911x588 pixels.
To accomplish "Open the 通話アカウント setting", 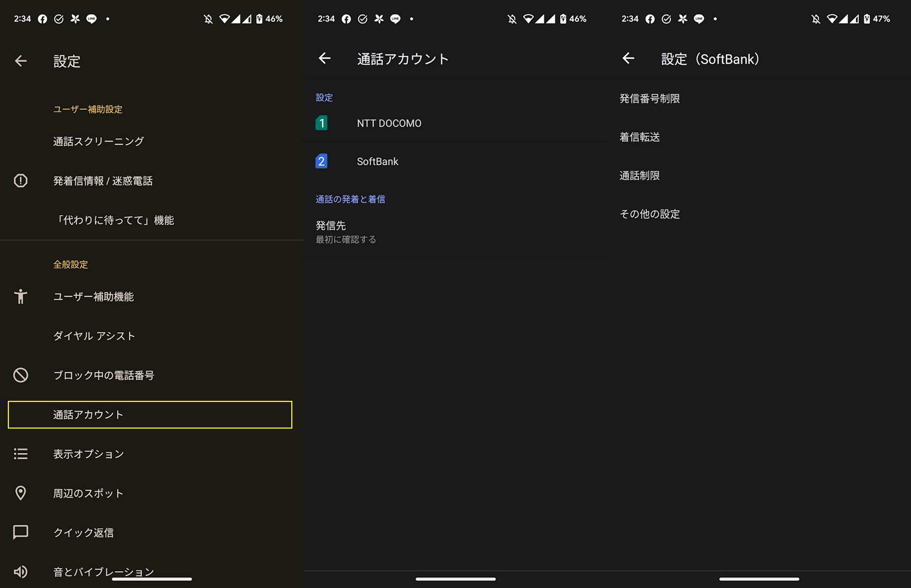I will pos(150,414).
